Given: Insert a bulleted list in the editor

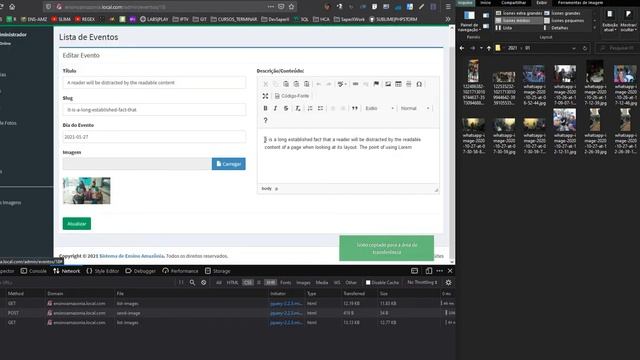Looking at the screenshot, I should tap(320, 108).
